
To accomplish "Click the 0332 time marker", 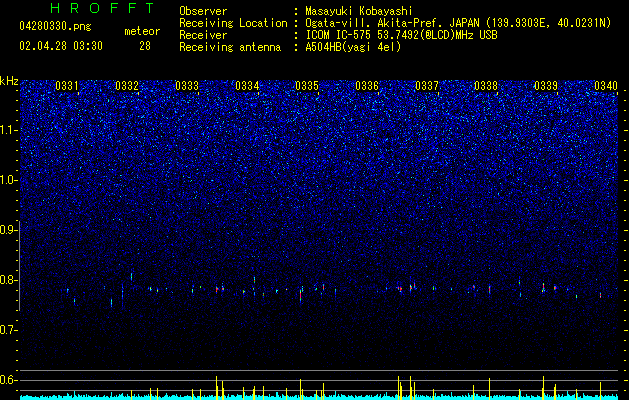I will point(127,86).
